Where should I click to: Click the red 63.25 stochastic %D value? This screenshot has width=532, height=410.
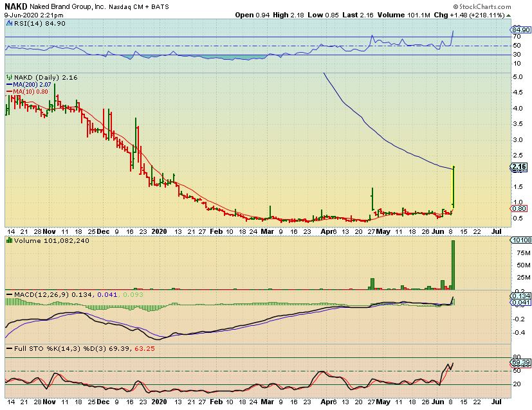[x=145, y=348]
